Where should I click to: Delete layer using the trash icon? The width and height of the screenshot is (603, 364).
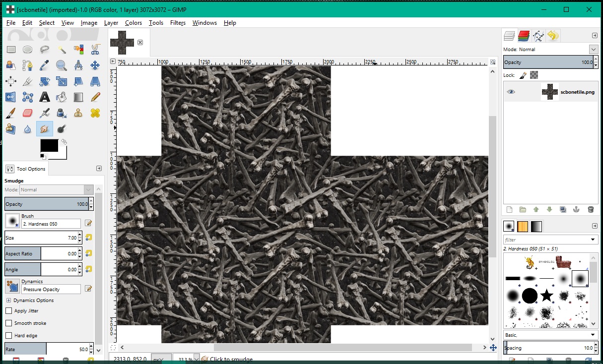coord(591,210)
